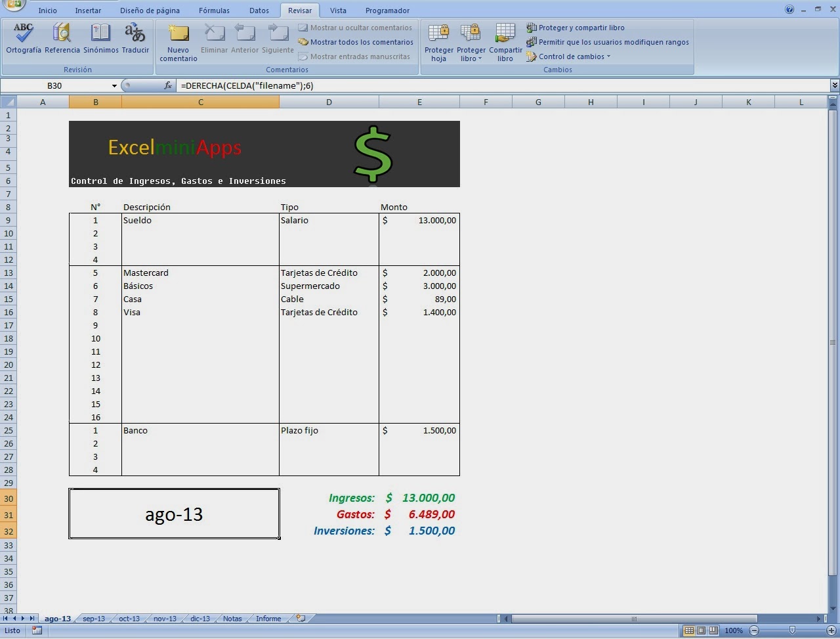Switch to the oct-13 sheet
The image size is (840, 639).
click(x=129, y=619)
